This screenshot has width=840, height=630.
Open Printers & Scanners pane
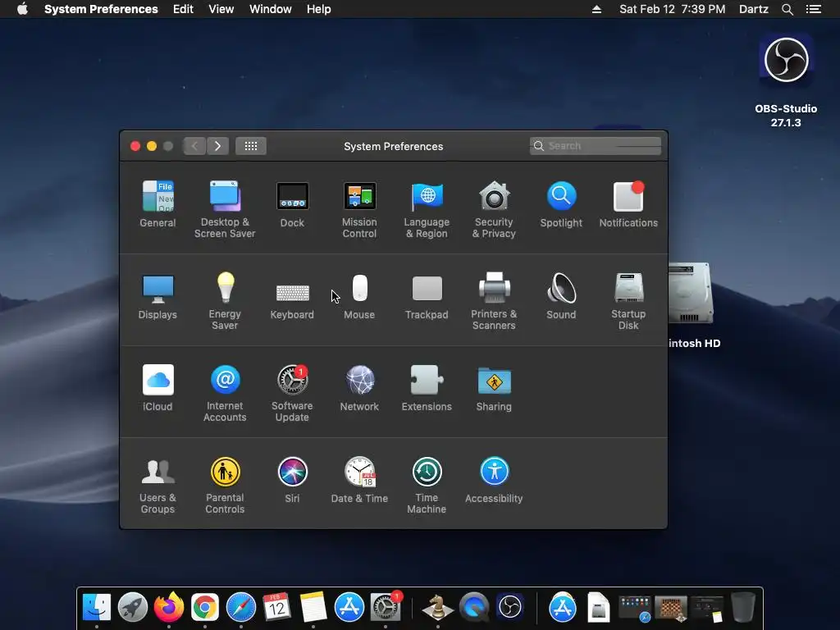tap(494, 301)
